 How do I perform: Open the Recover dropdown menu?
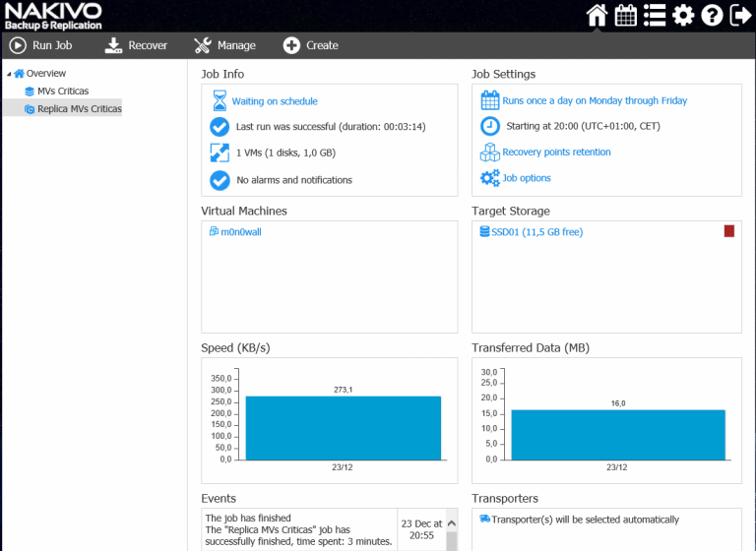pyautogui.click(x=136, y=45)
